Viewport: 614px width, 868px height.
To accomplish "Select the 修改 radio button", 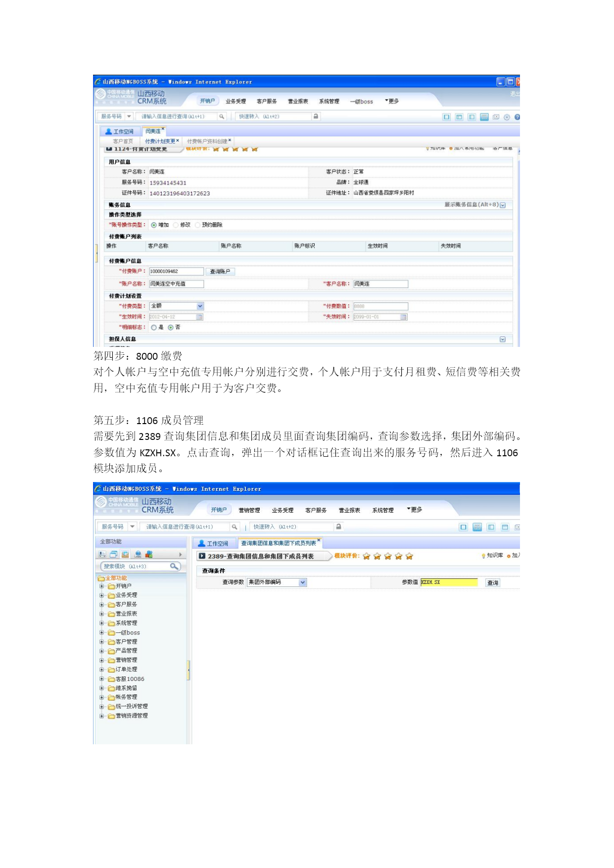I will click(x=176, y=225).
